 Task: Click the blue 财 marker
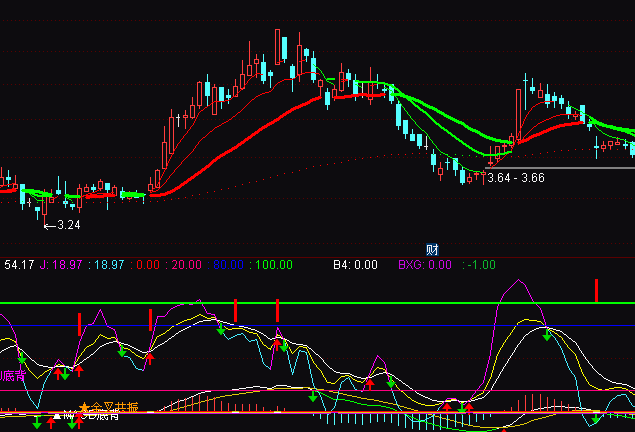click(432, 250)
